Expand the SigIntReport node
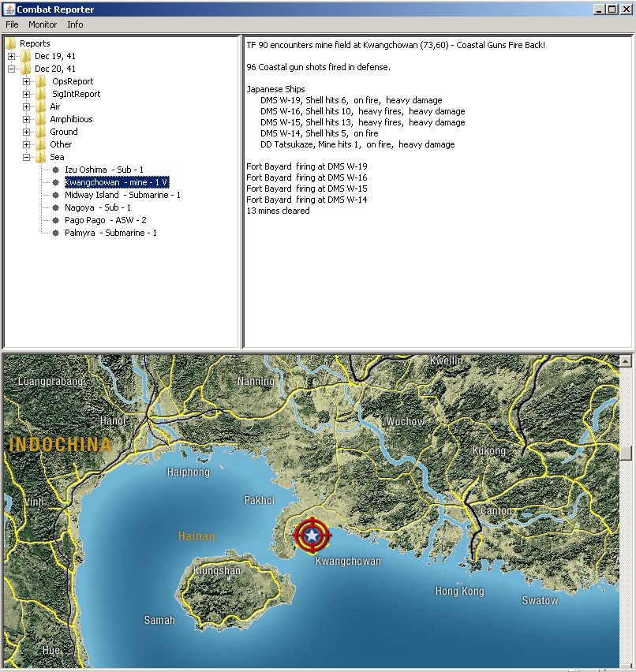 (x=27, y=94)
